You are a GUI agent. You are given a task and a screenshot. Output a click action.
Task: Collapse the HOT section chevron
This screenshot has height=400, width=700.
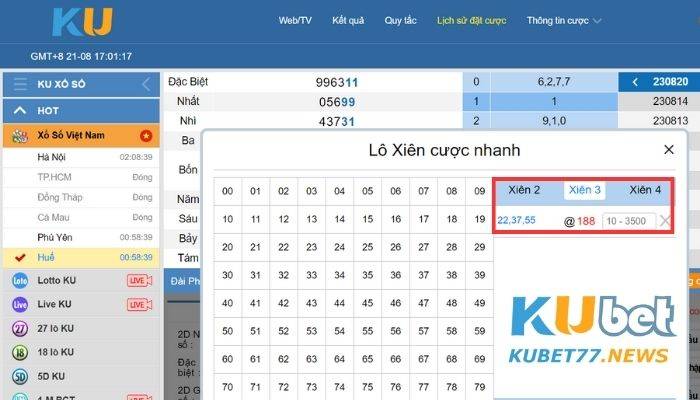click(x=19, y=110)
